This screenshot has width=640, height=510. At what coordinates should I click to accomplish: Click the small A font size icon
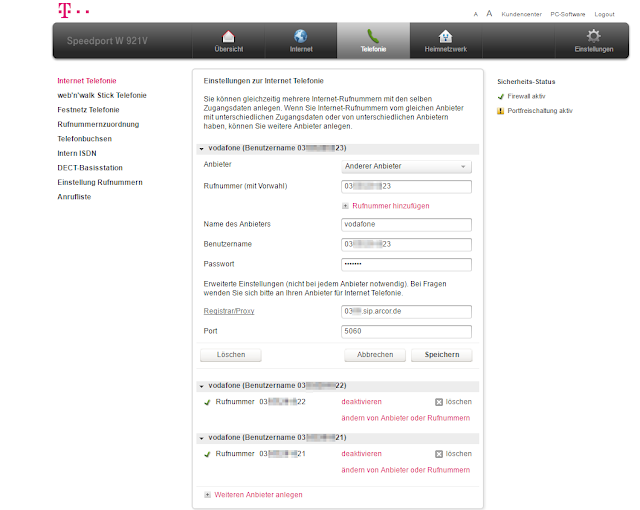click(476, 14)
